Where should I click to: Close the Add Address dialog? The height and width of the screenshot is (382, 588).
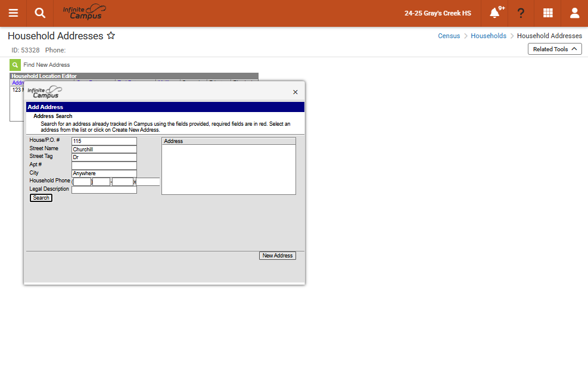tap(295, 92)
